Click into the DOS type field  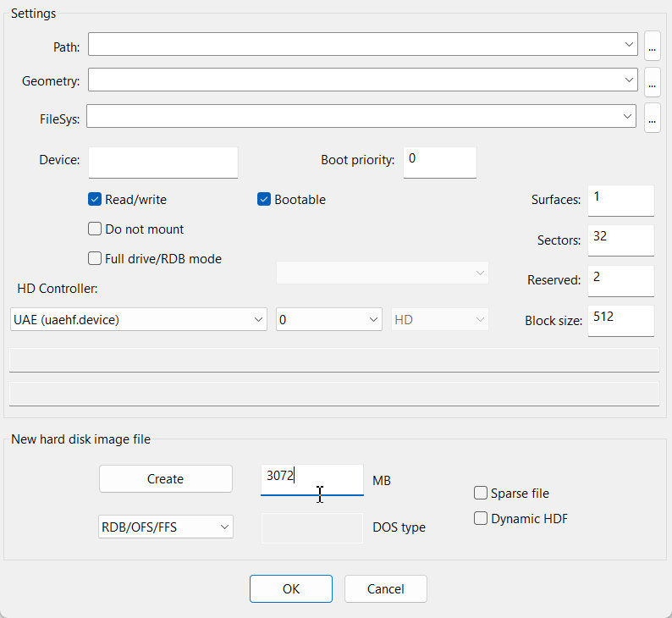[x=312, y=528]
